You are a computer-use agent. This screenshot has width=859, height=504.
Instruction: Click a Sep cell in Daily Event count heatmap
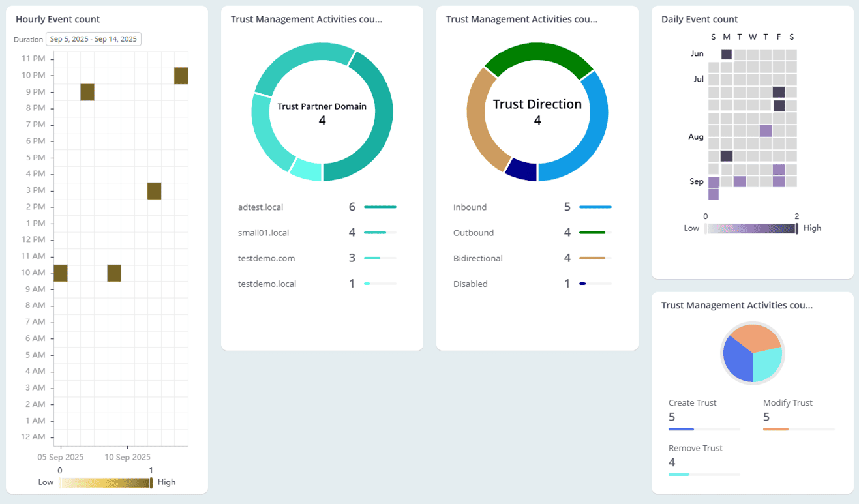pos(713,181)
